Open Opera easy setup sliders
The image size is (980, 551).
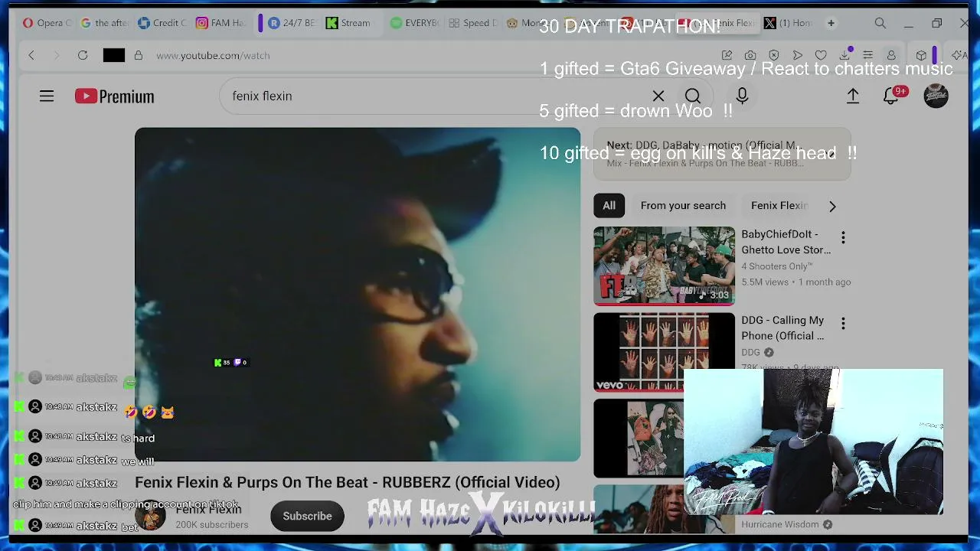(x=868, y=55)
